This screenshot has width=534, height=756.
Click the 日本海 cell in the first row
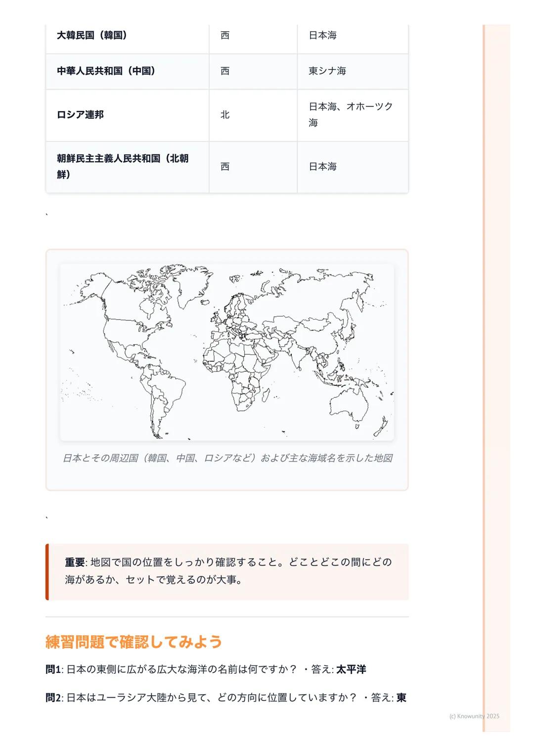coord(321,35)
